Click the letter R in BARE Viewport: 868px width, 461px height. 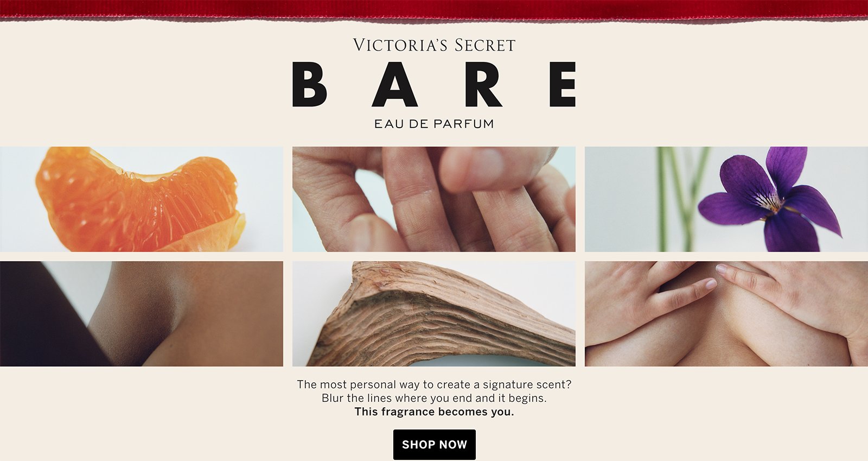483,84
